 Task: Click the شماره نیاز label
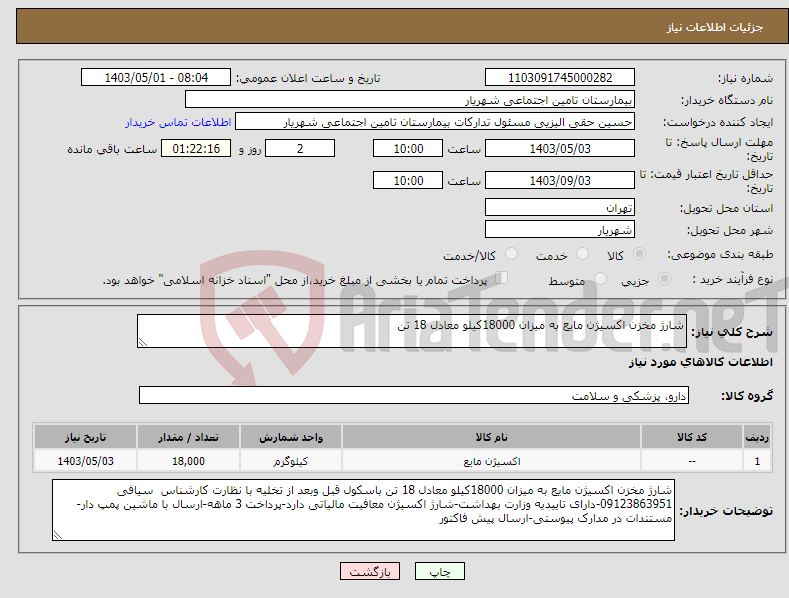(x=745, y=79)
